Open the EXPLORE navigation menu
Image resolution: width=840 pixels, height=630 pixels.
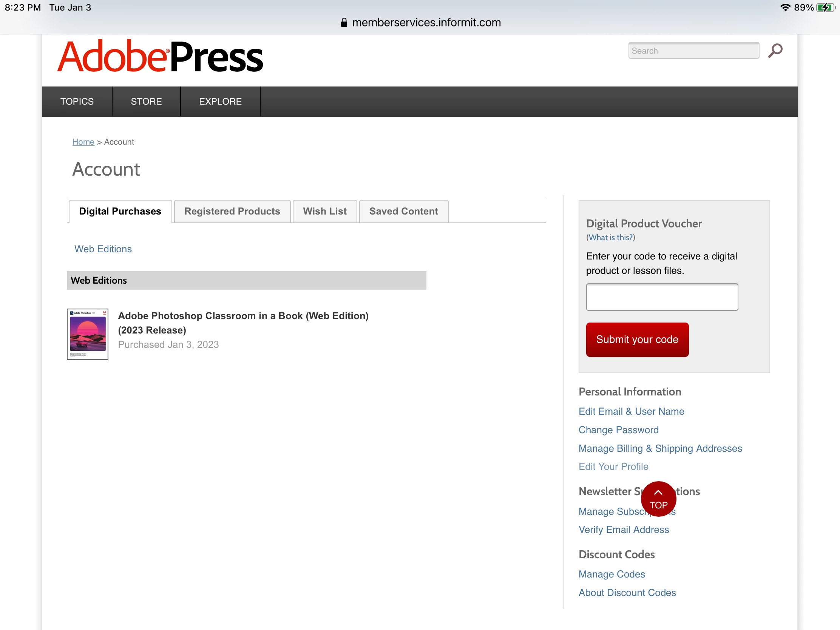tap(220, 101)
